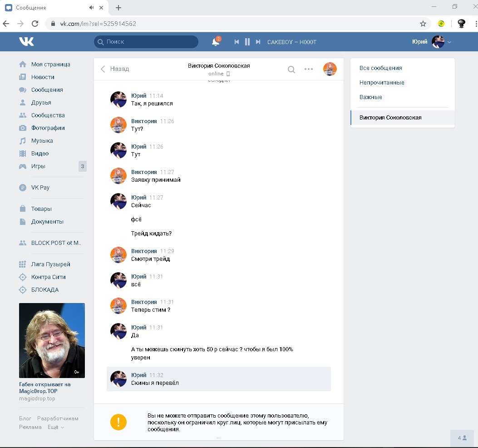Skip to the next track

(x=258, y=42)
